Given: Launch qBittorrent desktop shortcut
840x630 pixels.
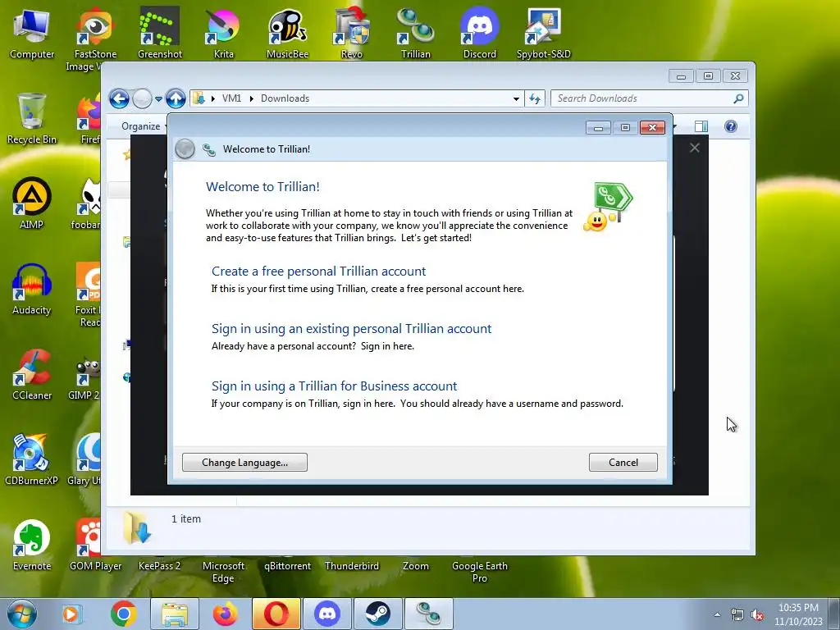Looking at the screenshot, I should coord(287,566).
